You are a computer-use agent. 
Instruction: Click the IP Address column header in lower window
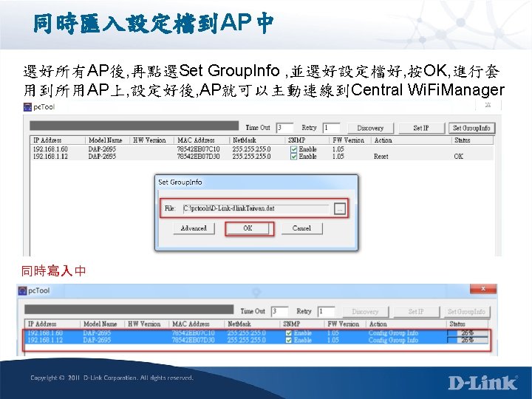click(52, 324)
